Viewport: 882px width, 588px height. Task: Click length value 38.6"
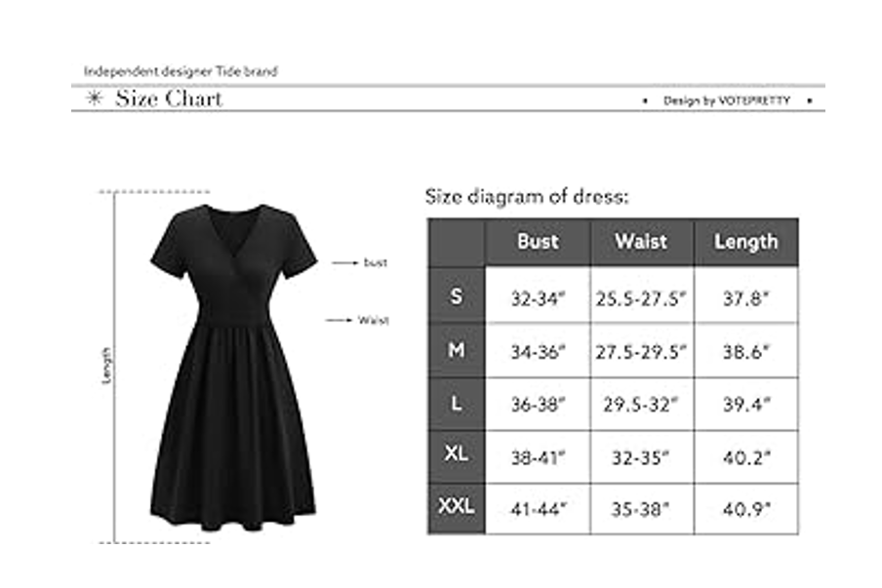coord(745,352)
